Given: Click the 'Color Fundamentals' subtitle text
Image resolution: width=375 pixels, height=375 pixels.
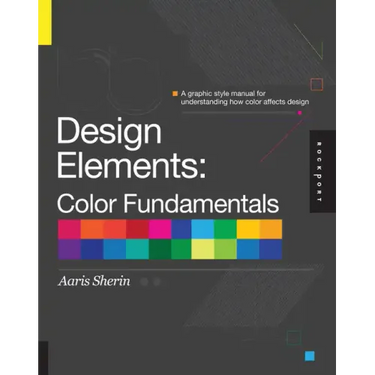Looking at the screenshot, I should [168, 203].
